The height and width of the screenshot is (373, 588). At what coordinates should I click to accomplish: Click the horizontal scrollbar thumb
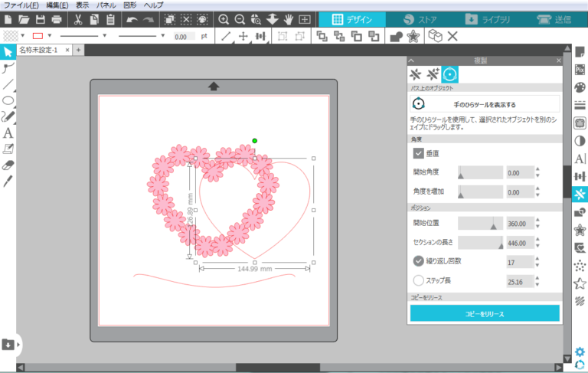click(x=278, y=368)
